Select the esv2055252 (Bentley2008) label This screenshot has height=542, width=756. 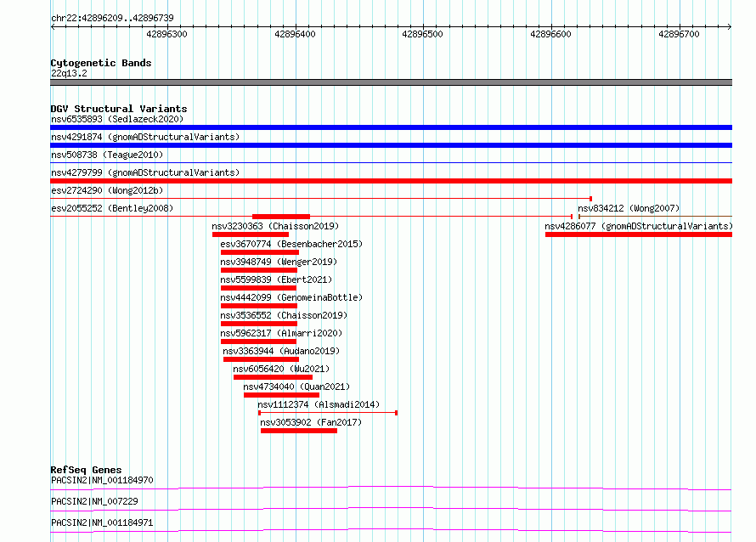pyautogui.click(x=112, y=208)
